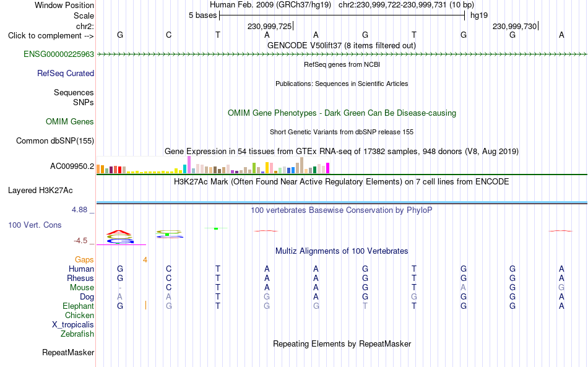Open the OMIM Genes track label
Image resolution: width=588 pixels, height=367 pixels.
pyautogui.click(x=70, y=121)
